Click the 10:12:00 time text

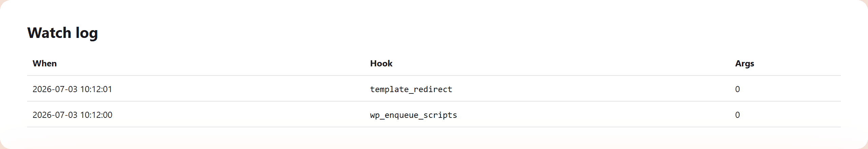(x=96, y=115)
